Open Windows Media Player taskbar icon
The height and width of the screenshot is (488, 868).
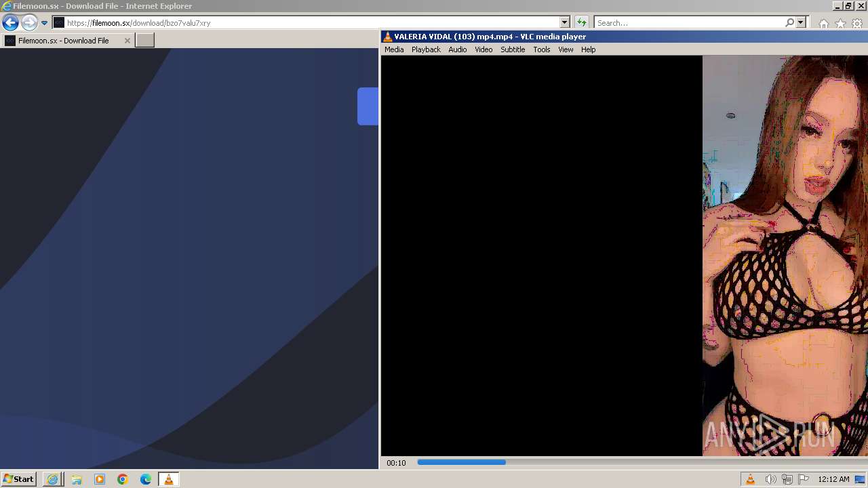point(100,479)
